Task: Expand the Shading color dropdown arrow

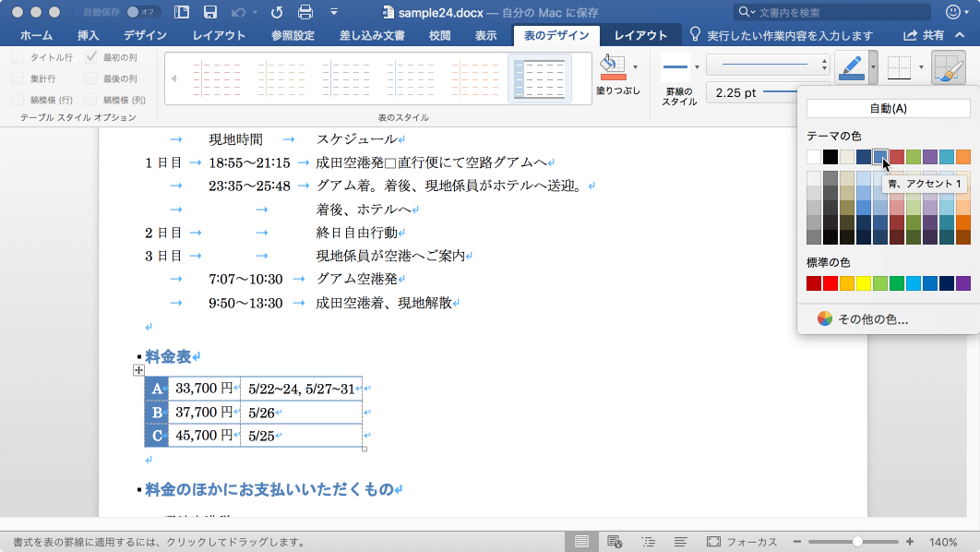Action: 635,66
